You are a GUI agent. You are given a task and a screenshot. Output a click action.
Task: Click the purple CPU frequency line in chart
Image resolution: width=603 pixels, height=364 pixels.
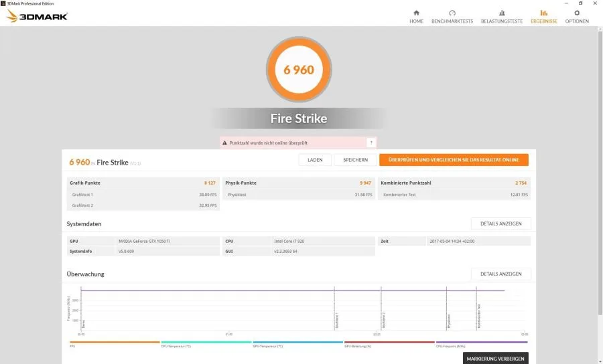[292, 290]
